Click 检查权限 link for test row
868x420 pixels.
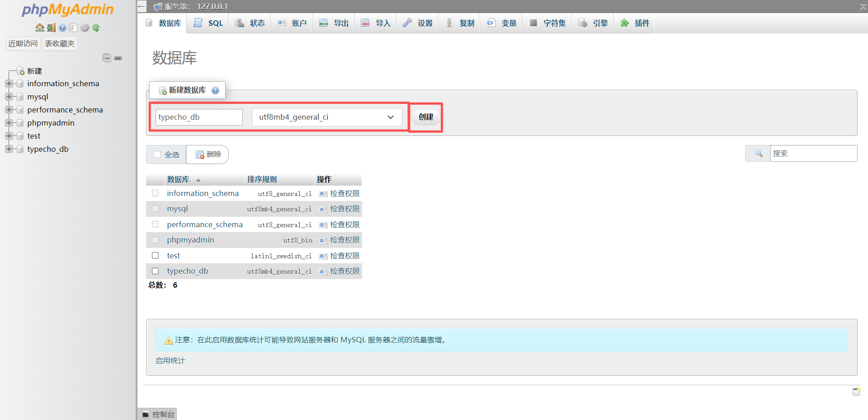pyautogui.click(x=344, y=256)
